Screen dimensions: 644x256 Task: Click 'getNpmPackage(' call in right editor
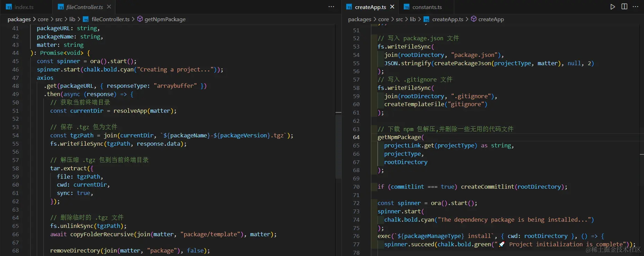[x=401, y=137]
